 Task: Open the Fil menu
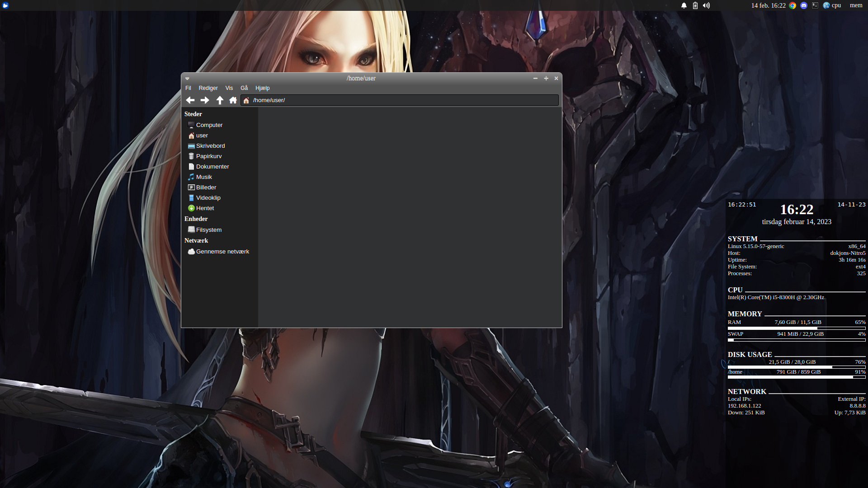tap(188, 88)
